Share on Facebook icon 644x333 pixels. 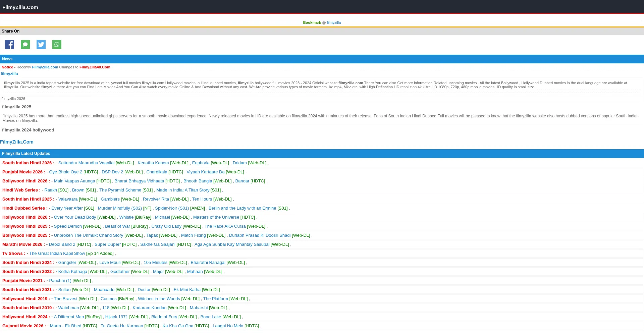[x=9, y=45]
